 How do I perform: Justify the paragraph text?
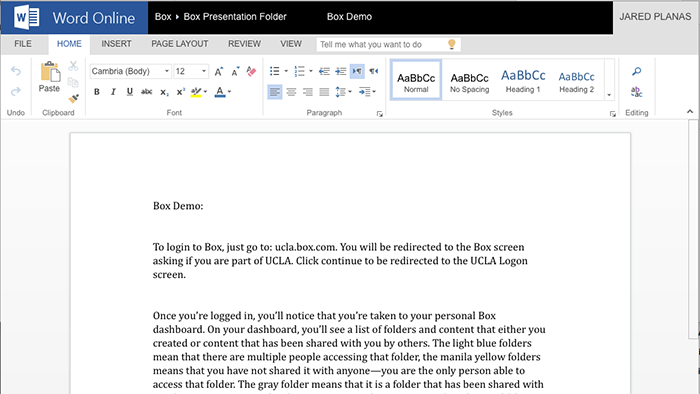324,92
